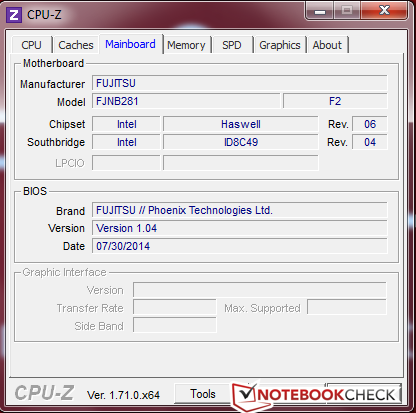Click the BIOS Date field 07/30/2014
Viewport: 416px width, 413px height.
(x=240, y=246)
